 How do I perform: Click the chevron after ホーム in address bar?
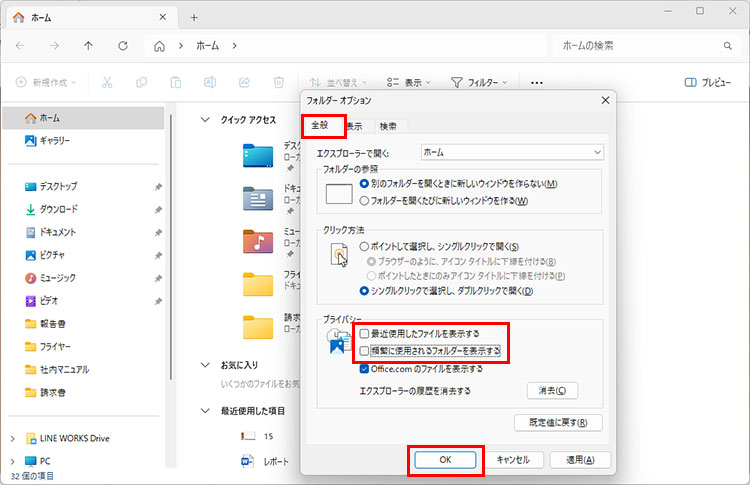point(234,46)
